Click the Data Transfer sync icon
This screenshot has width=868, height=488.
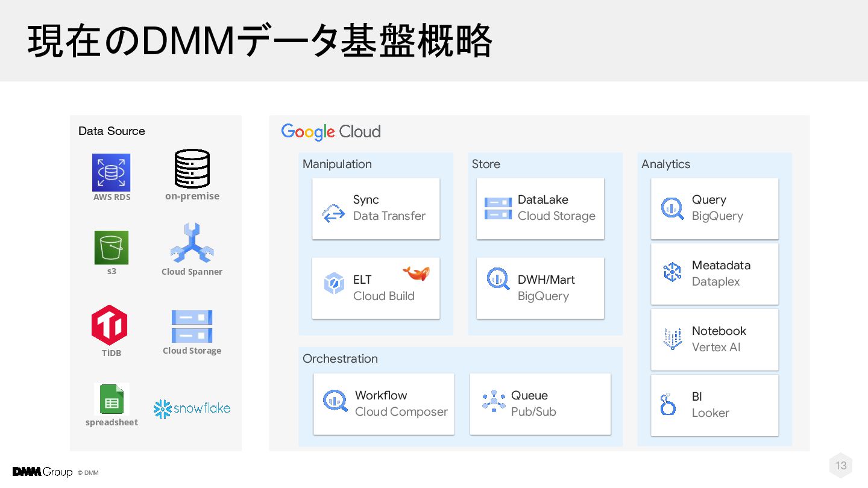334,214
